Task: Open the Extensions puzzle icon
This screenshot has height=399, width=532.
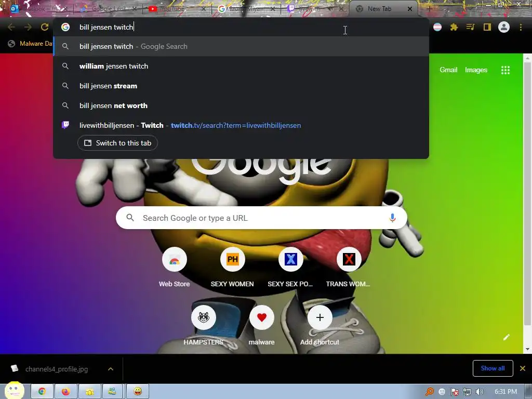Action: click(x=454, y=27)
